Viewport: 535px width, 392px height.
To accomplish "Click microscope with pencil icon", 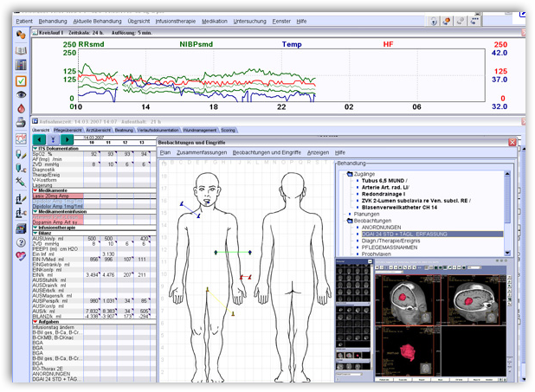I will click(x=21, y=198).
